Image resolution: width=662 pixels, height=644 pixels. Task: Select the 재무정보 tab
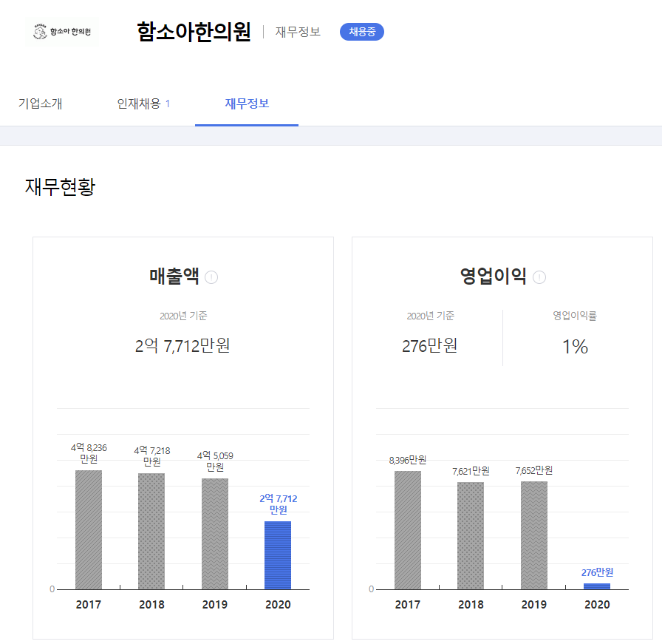(x=247, y=104)
